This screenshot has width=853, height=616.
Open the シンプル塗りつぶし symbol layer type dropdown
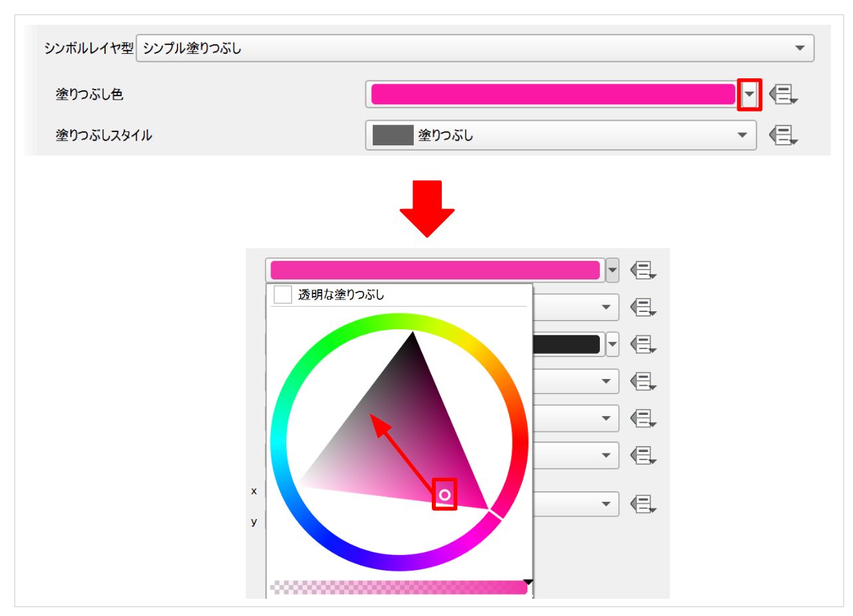(x=475, y=48)
